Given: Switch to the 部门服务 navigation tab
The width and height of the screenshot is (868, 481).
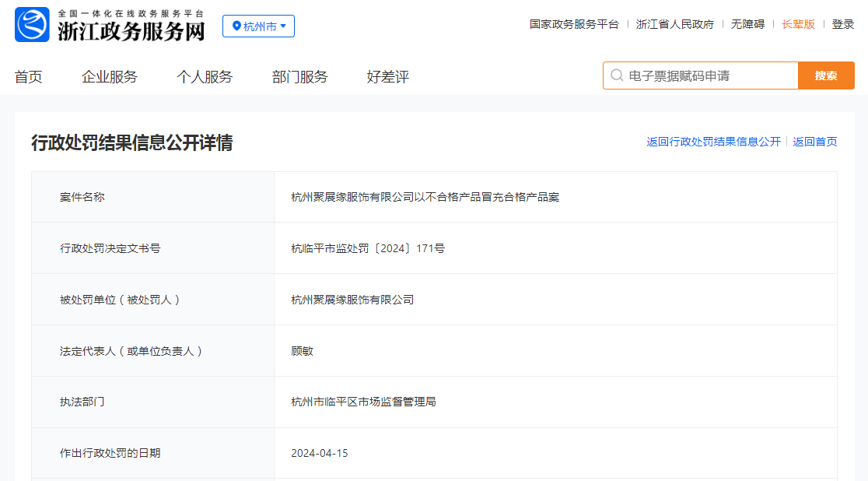Looking at the screenshot, I should (x=299, y=77).
